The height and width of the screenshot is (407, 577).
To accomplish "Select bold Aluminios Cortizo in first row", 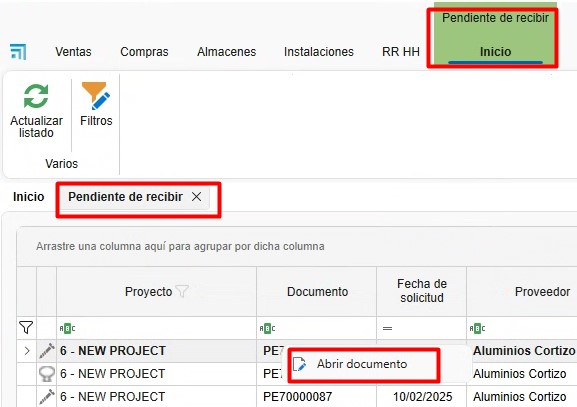I will pyautogui.click(x=524, y=351).
